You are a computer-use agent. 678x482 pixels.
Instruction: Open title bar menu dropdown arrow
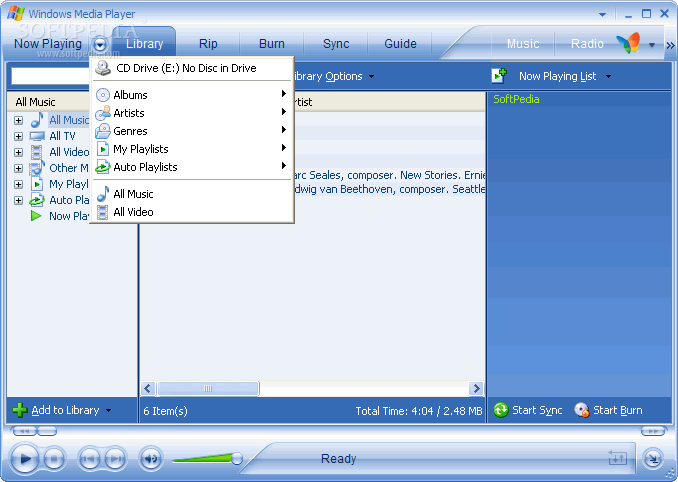602,15
